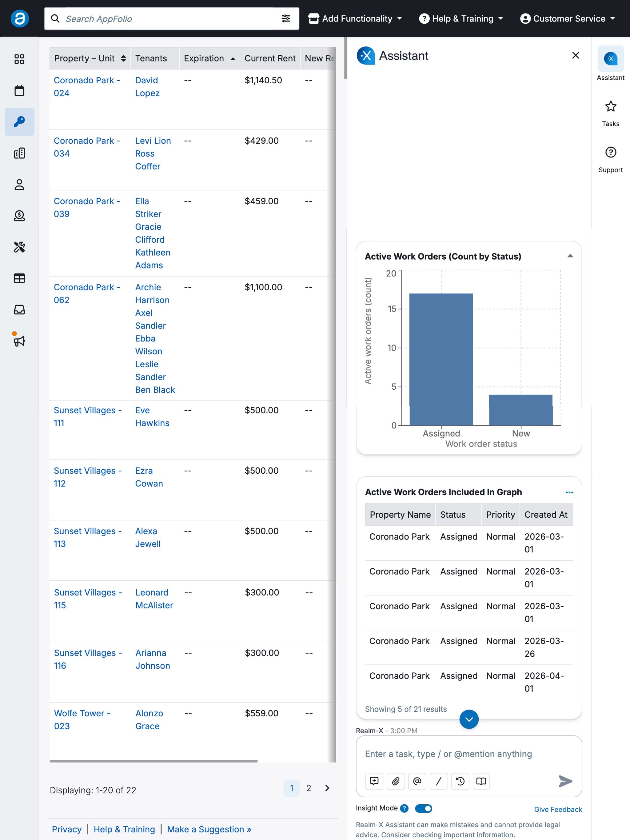Open the AppFolio home logo
The width and height of the screenshot is (630, 840).
(19, 18)
